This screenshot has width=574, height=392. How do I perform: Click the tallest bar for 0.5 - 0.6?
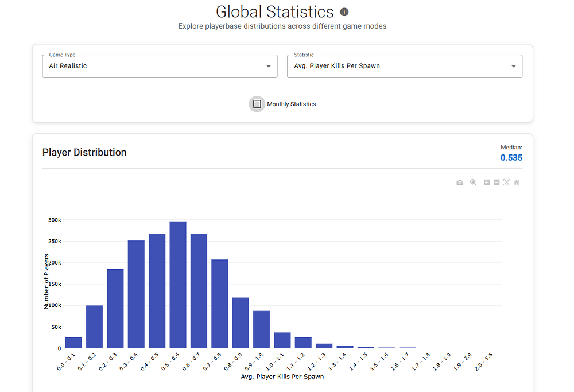point(178,285)
